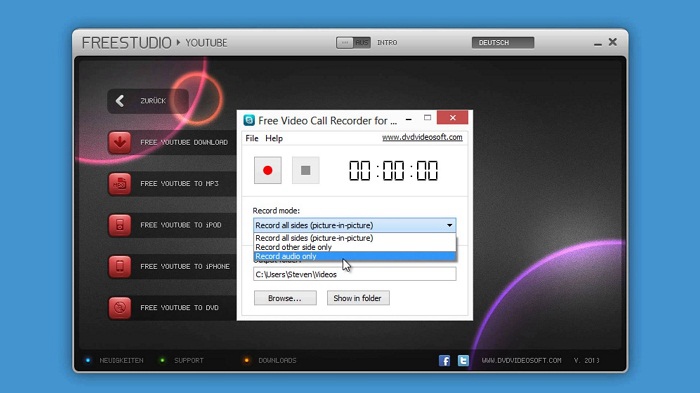Click the output folder path field
The height and width of the screenshot is (393, 700).
coord(354,274)
